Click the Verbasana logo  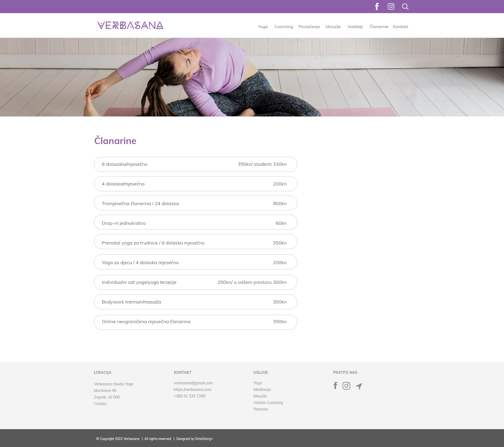[x=130, y=25]
